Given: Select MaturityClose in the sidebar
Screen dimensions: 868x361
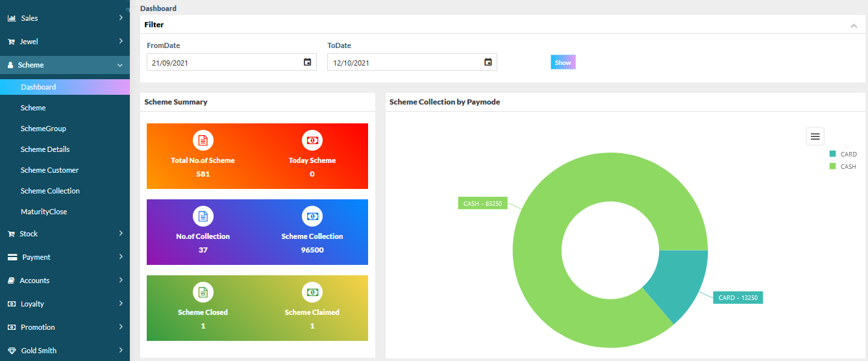Looking at the screenshot, I should coord(43,212).
